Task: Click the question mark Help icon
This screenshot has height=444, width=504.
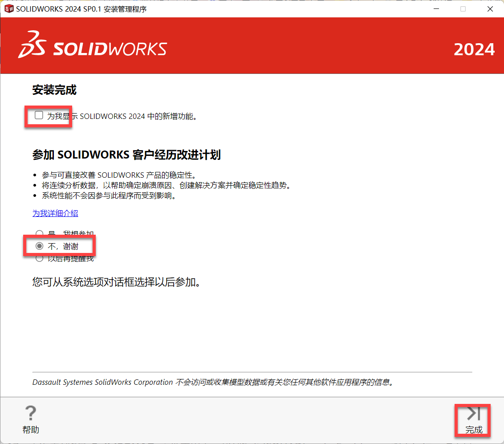Action: [31, 413]
